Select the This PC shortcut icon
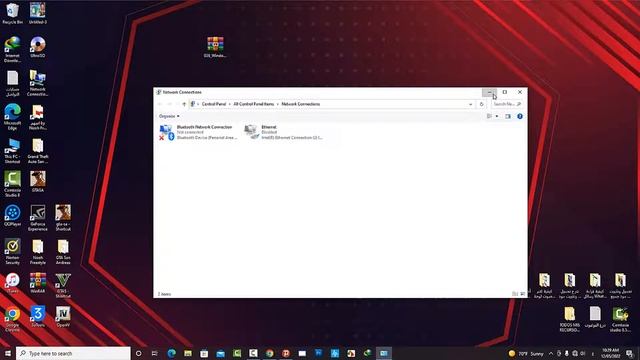The height and width of the screenshot is (360, 640). 12,151
